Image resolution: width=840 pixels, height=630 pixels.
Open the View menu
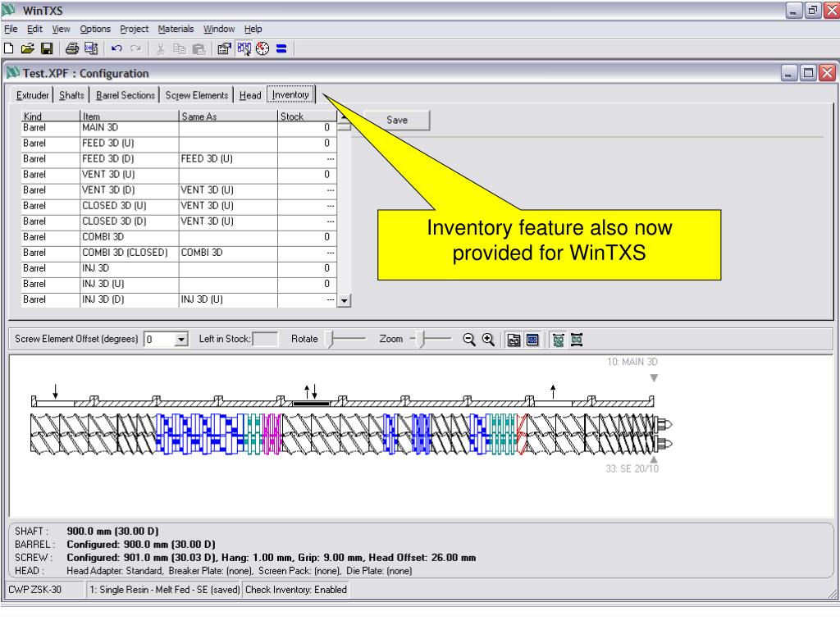(61, 29)
